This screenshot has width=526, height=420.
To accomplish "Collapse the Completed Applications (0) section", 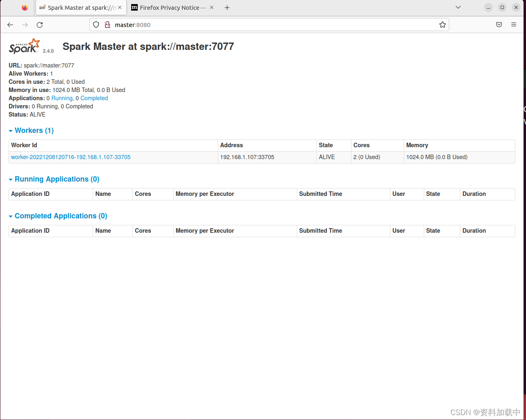I will (58, 216).
